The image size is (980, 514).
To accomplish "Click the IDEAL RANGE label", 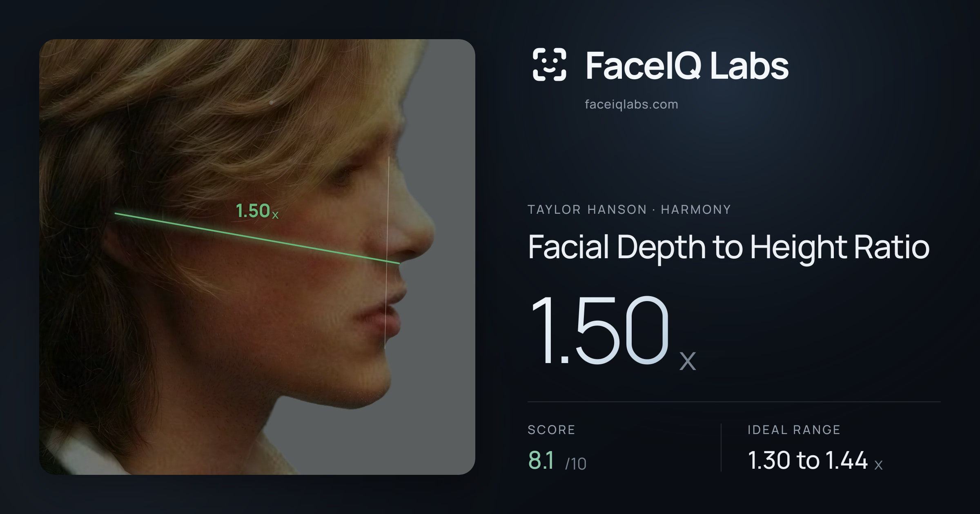I will pos(794,430).
